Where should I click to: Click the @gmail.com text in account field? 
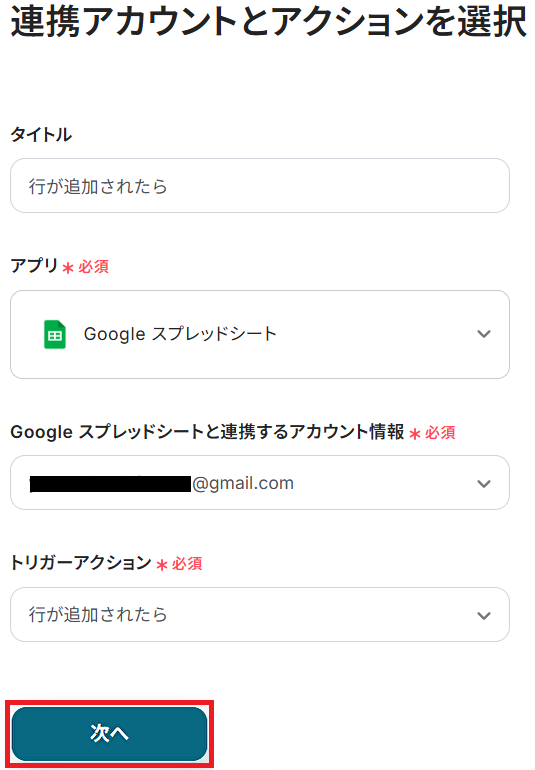[x=243, y=484]
